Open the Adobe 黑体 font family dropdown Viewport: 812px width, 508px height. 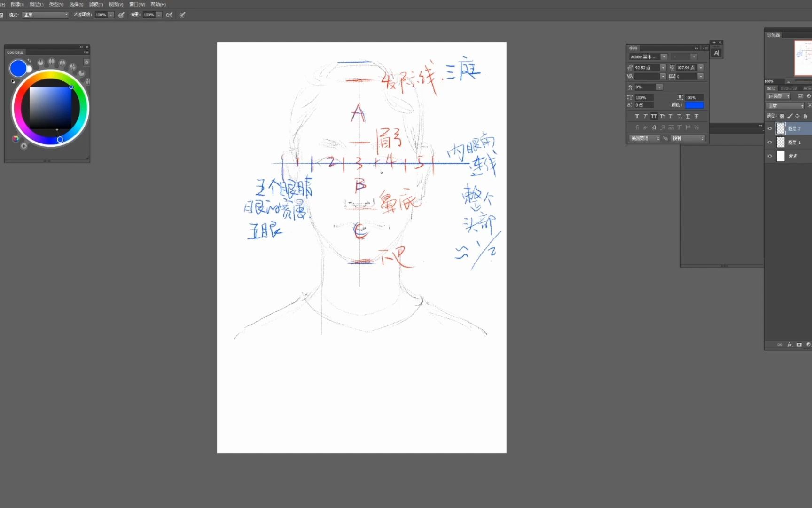[664, 57]
